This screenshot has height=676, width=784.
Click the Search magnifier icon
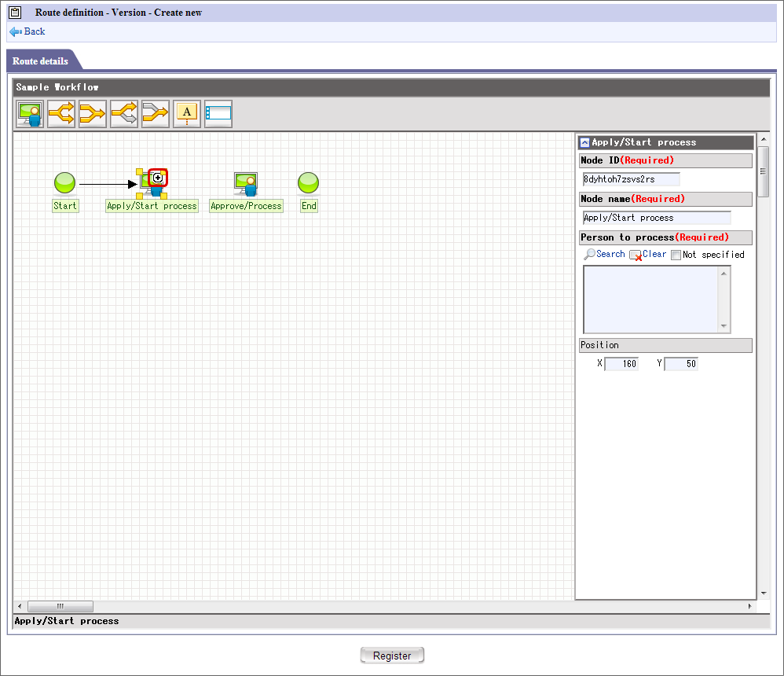pyautogui.click(x=589, y=254)
